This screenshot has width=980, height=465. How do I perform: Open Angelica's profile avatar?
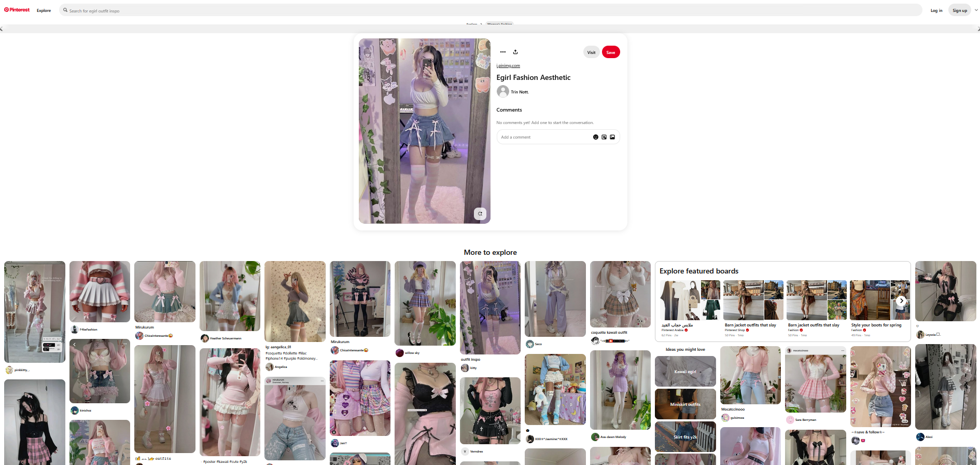coord(270,367)
